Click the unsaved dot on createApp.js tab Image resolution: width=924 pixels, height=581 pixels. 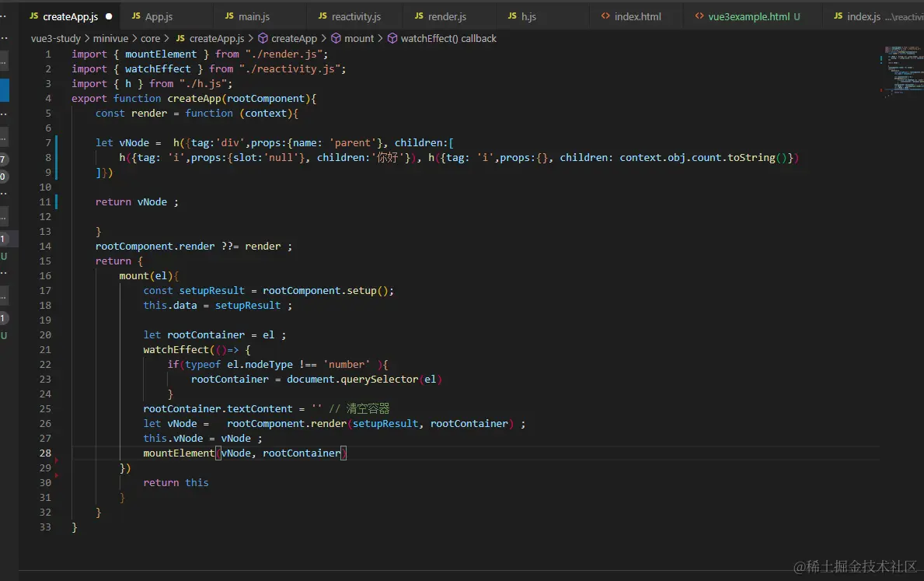tap(108, 16)
